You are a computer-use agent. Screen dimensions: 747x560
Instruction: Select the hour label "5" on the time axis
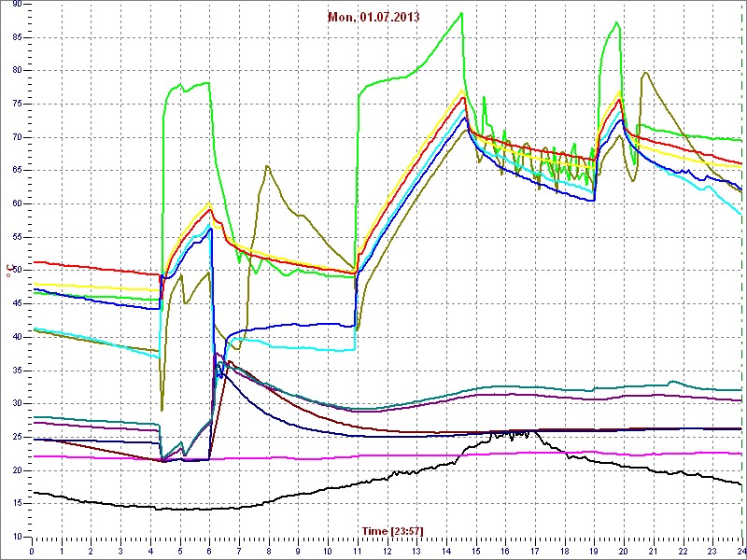coord(179,549)
